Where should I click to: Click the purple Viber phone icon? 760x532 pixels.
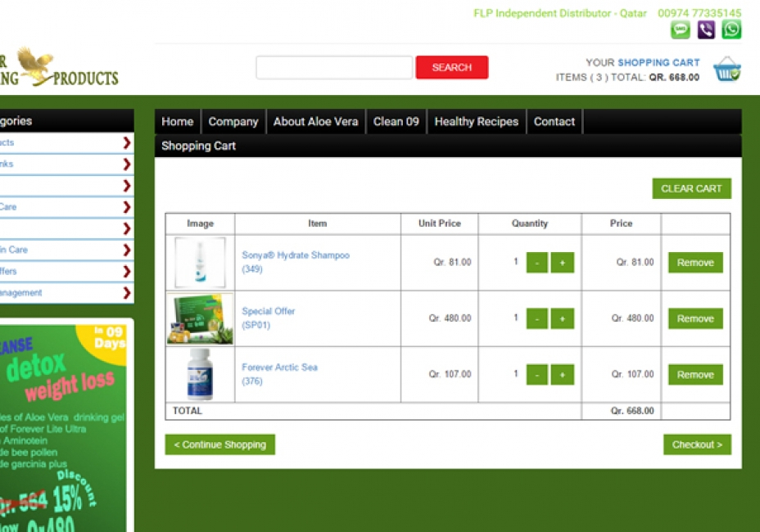click(706, 29)
